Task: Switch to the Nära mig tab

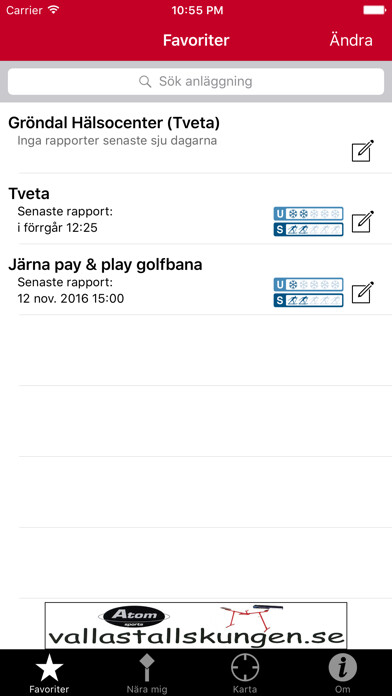Action: point(147,674)
